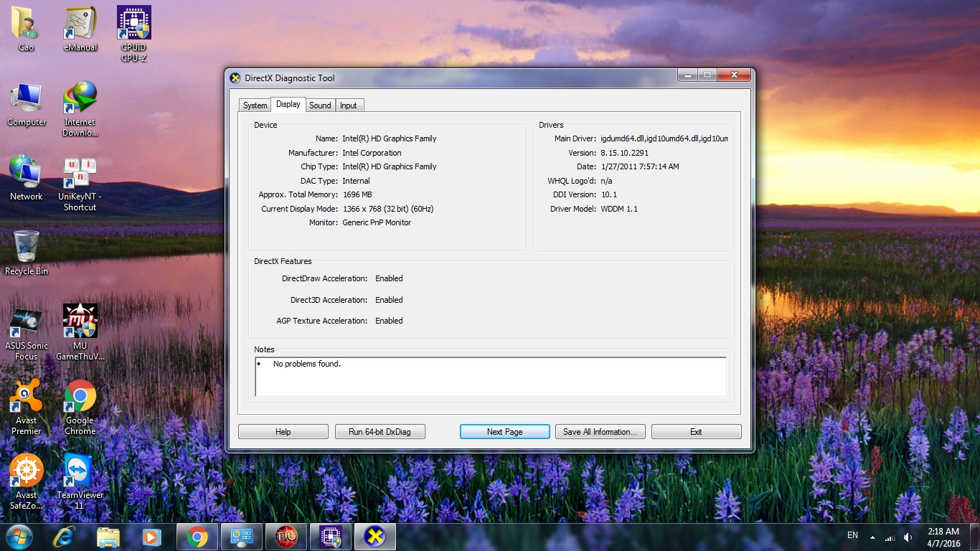
Task: Open the MU GameThuVn desktop icon
Action: pos(80,323)
